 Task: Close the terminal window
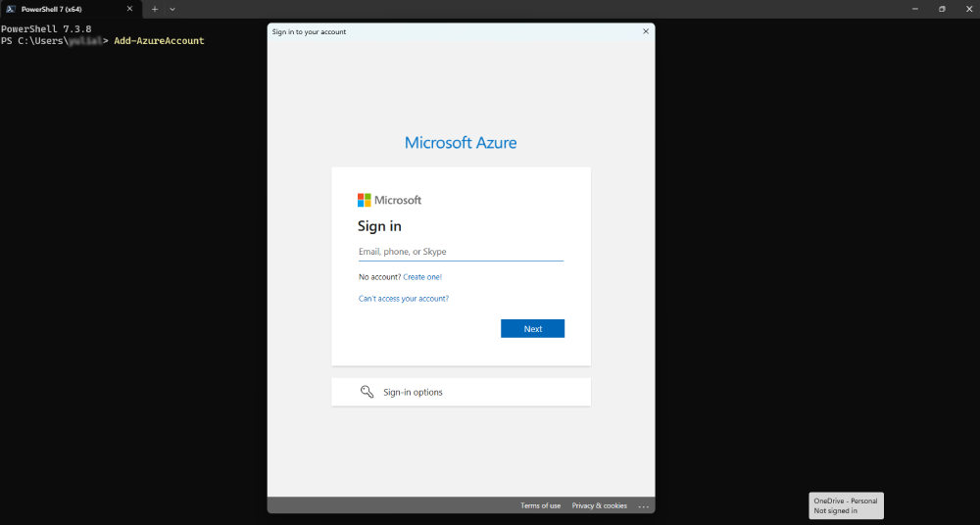click(969, 9)
